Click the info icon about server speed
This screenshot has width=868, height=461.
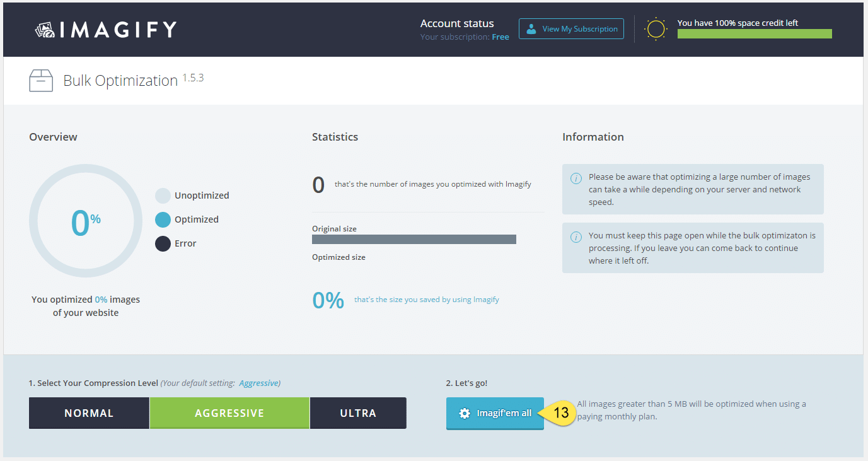[x=576, y=178]
